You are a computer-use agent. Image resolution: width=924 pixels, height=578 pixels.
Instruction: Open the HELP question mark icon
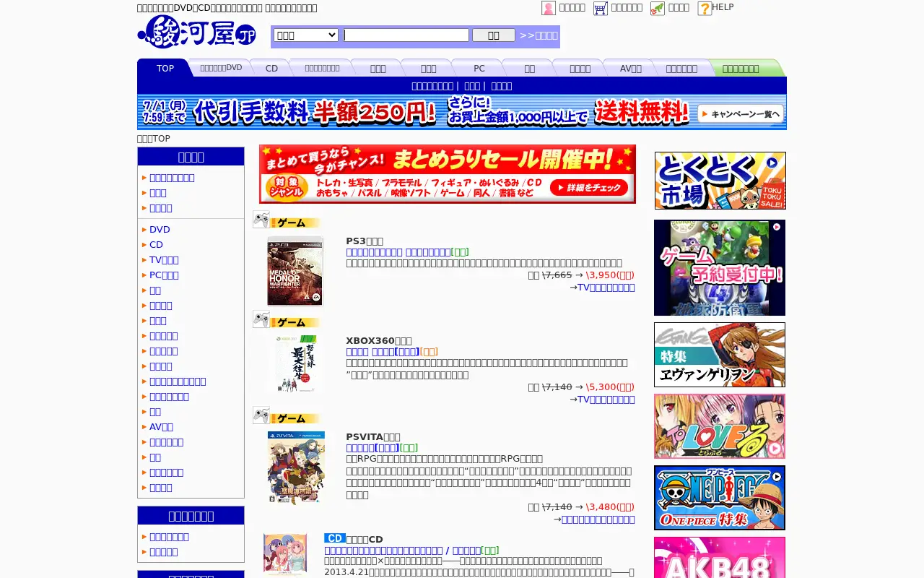tap(705, 8)
